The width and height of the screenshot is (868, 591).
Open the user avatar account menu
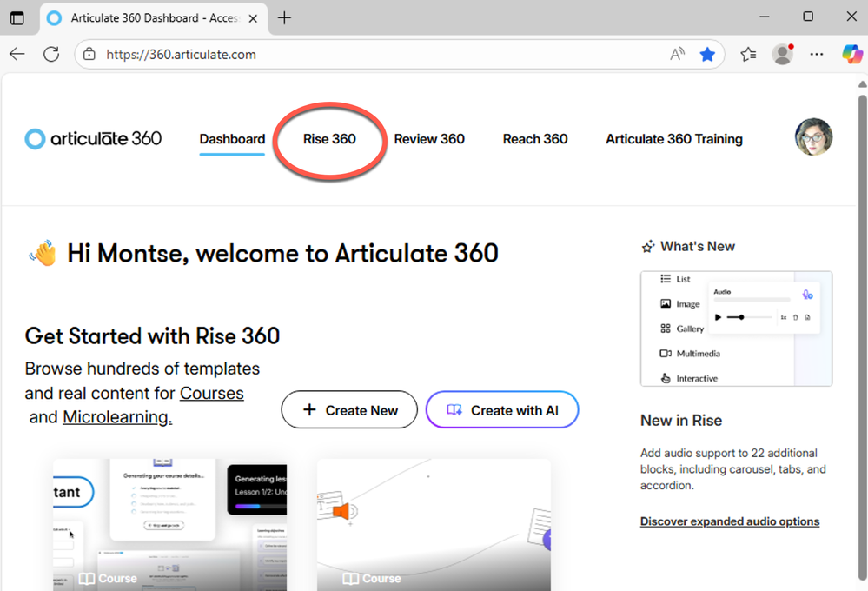click(813, 136)
